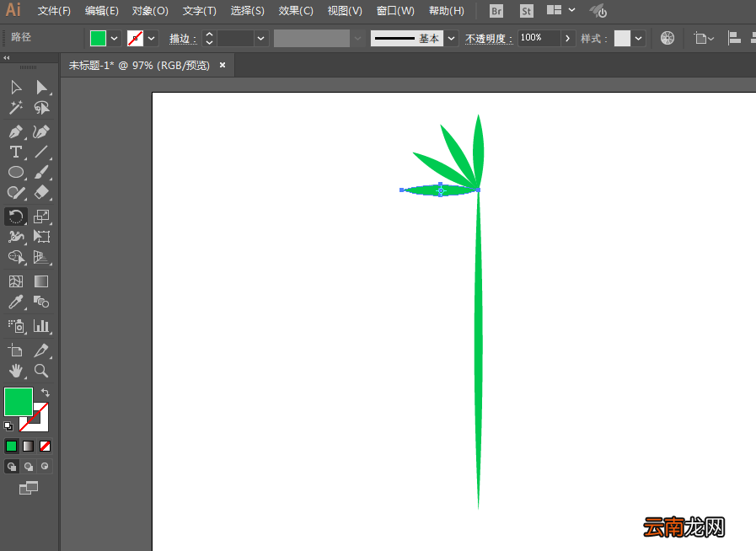Switch to the 未标题-1* document tab
Viewport: 756px width, 551px height.
139,65
